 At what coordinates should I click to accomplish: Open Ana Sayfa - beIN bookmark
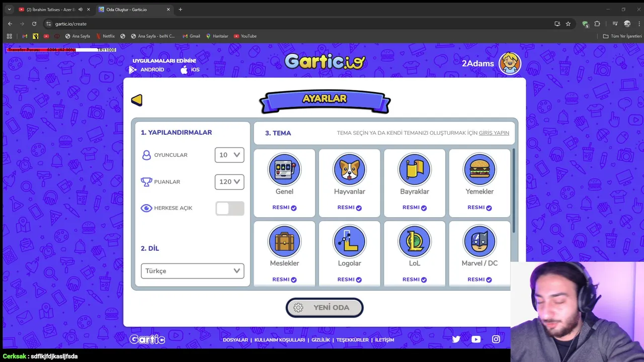pyautogui.click(x=153, y=36)
